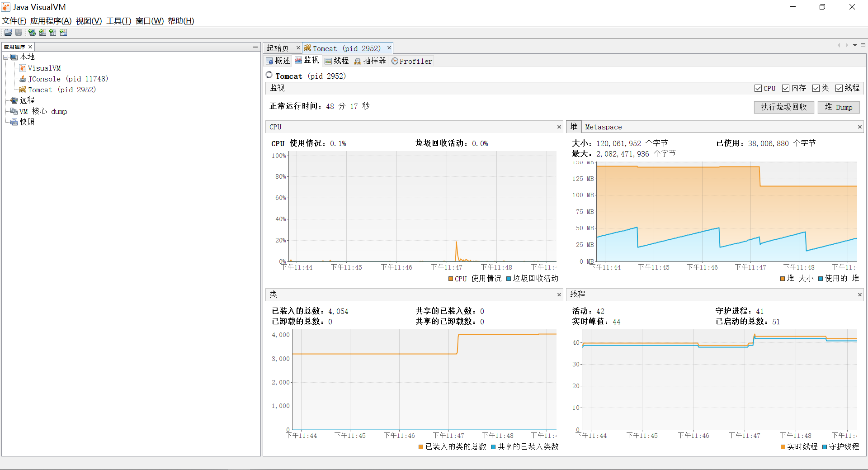The width and height of the screenshot is (868, 470).
Task: Click the Load file toolbar icon
Action: coord(8,33)
